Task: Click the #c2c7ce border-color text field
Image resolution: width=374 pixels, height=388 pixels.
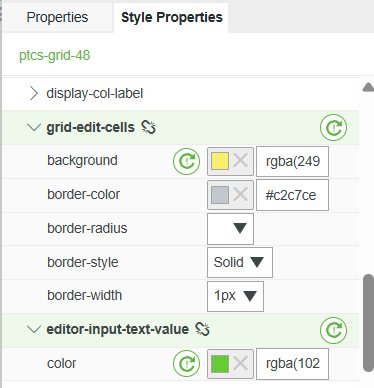Action: click(292, 195)
